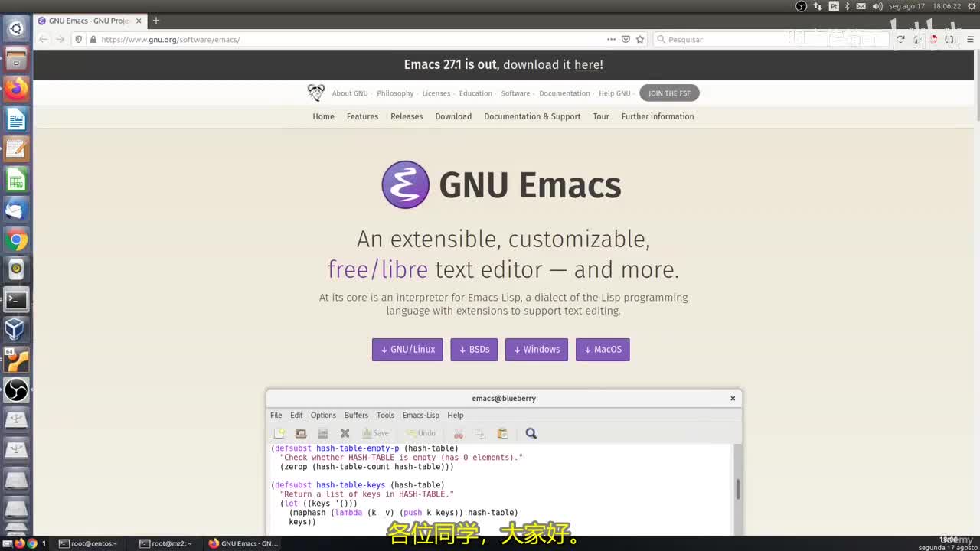980x551 pixels.
Task: Open the Features menu item
Action: (x=362, y=116)
